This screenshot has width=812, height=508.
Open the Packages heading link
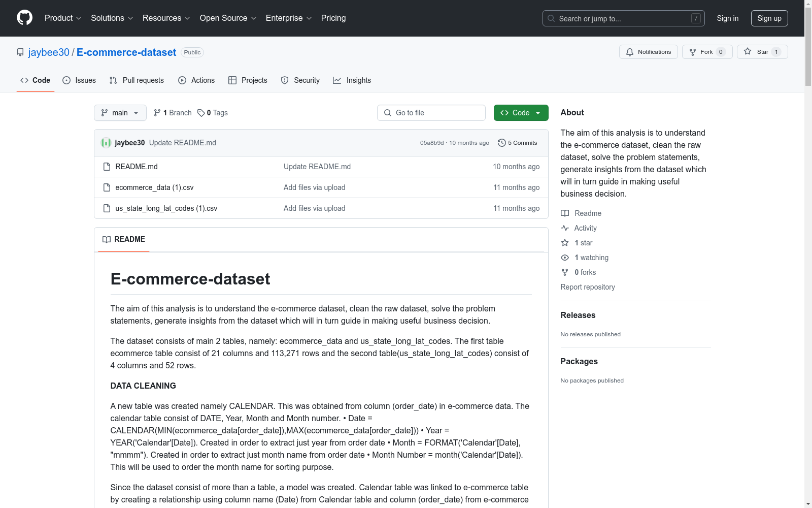pos(579,361)
